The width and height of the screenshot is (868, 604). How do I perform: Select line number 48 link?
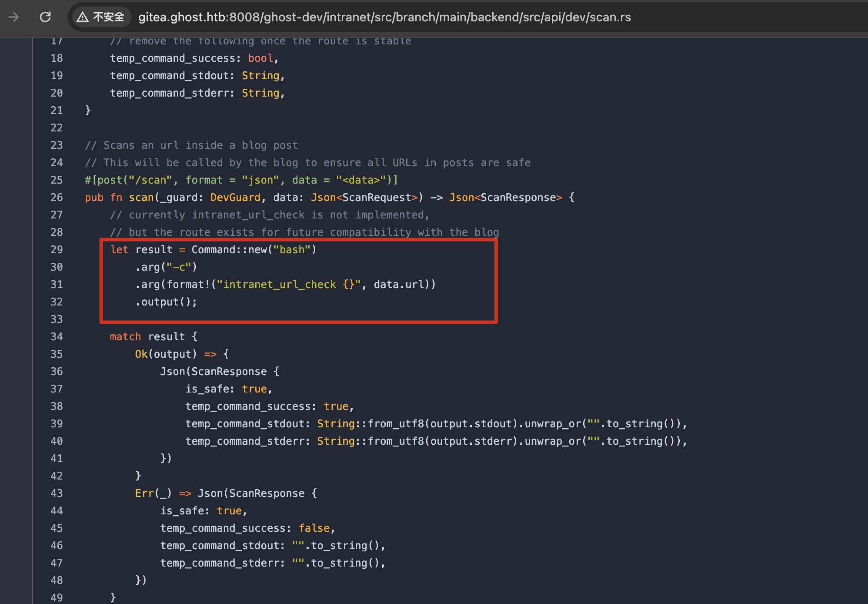[57, 581]
